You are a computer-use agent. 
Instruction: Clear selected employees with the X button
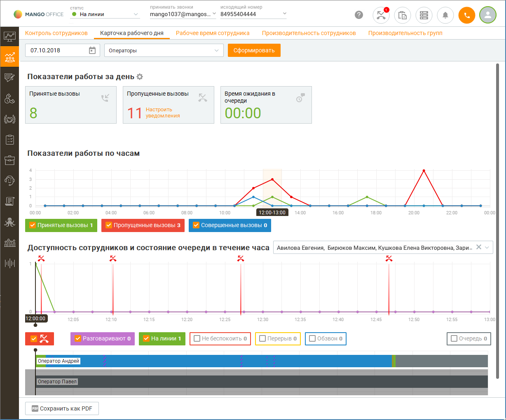[x=478, y=247]
